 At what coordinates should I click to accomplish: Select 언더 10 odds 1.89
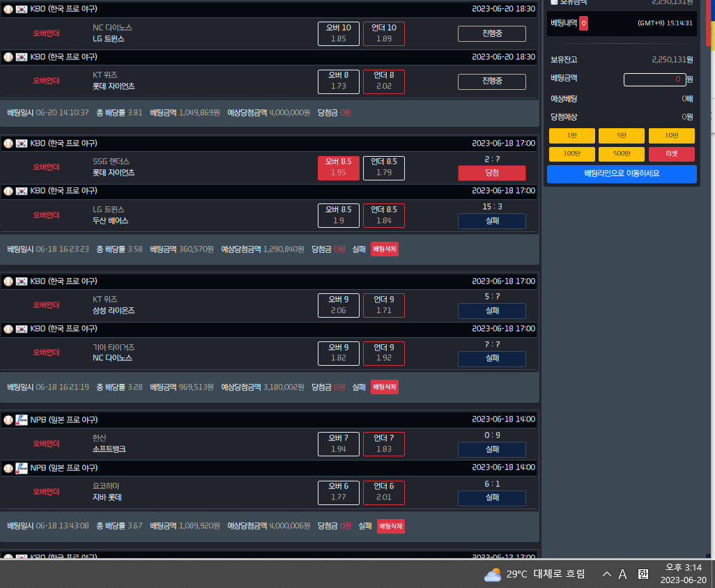point(384,33)
